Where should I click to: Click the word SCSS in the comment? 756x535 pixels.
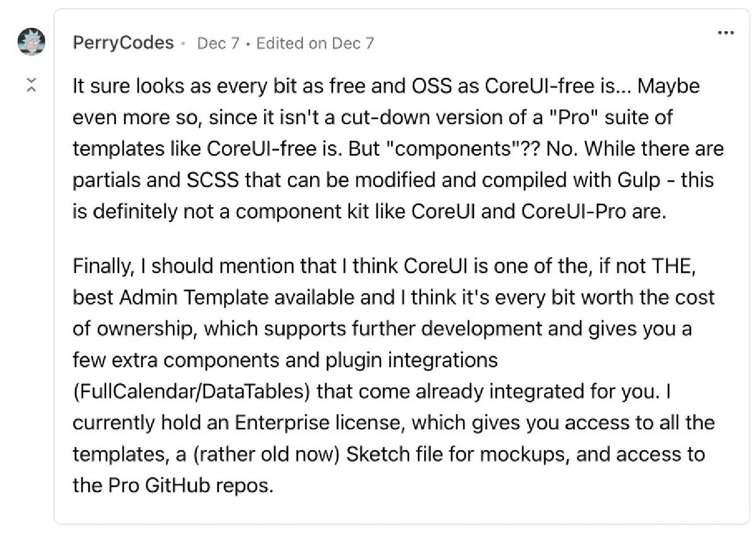tap(212, 180)
